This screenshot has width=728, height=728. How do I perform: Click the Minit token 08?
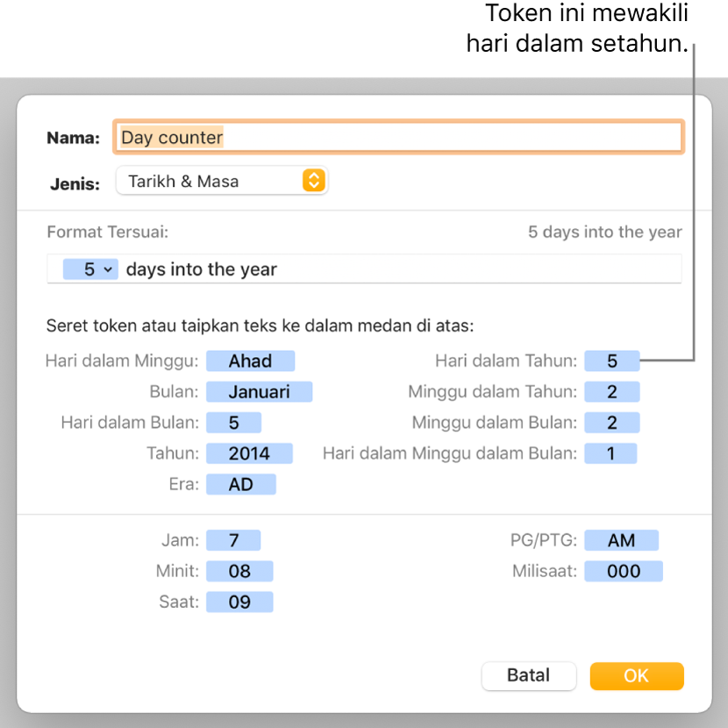(x=239, y=572)
